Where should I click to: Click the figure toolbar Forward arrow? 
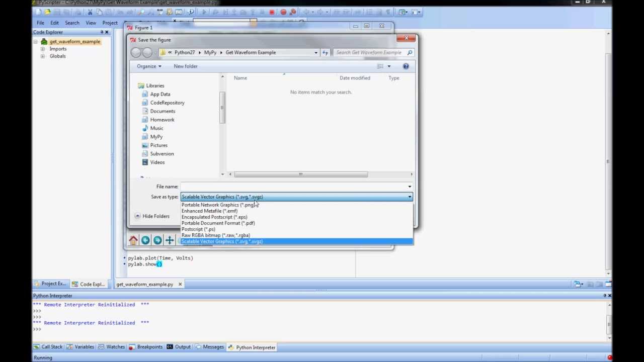(x=157, y=240)
